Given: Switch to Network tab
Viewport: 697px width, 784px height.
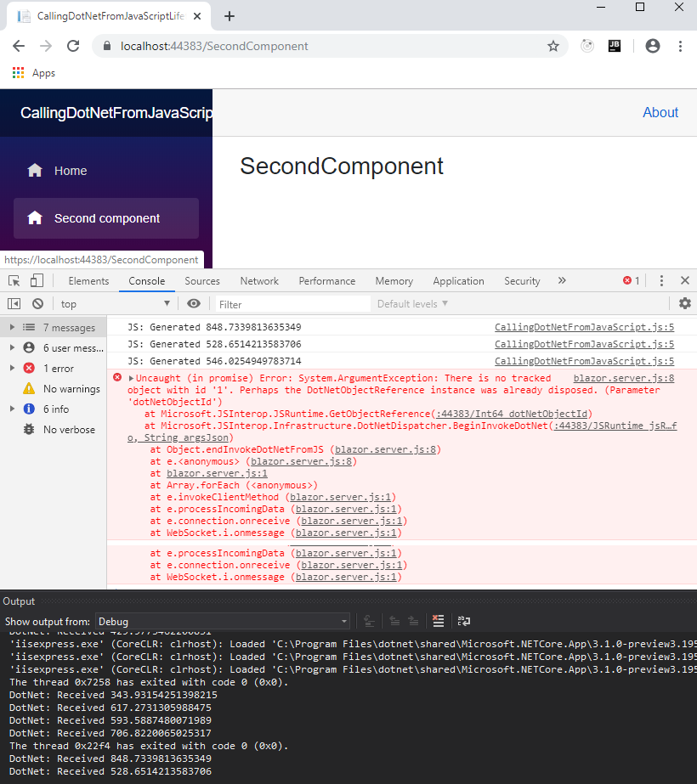Looking at the screenshot, I should click(x=259, y=281).
